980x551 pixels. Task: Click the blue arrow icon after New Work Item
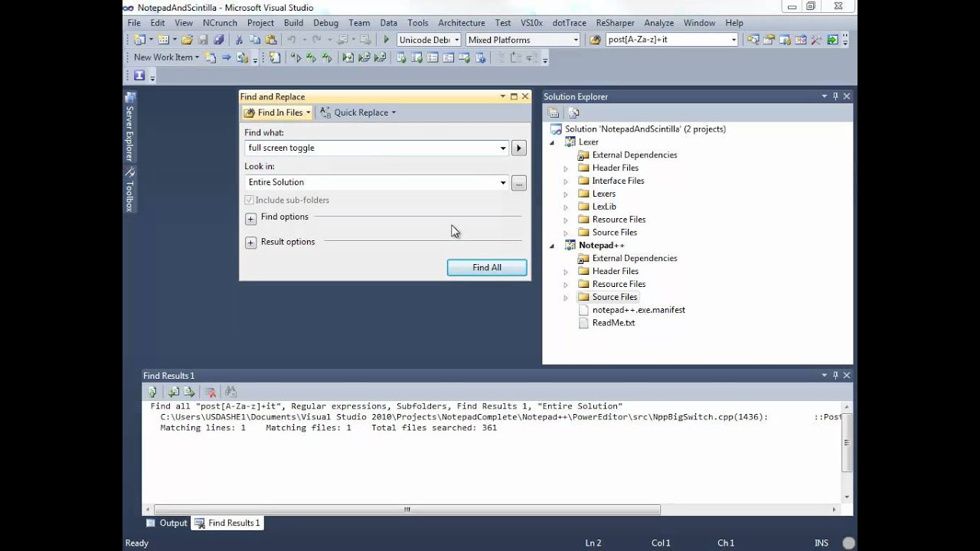pos(227,57)
